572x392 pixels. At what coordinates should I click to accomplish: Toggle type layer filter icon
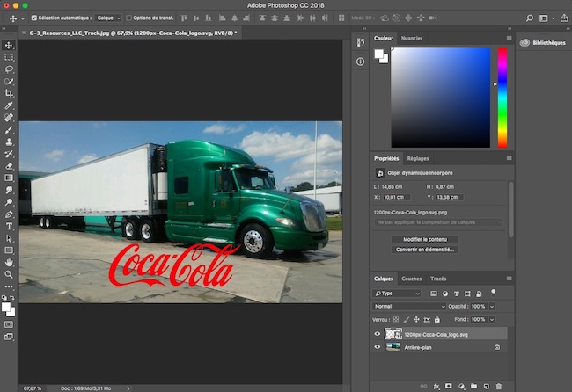457,294
